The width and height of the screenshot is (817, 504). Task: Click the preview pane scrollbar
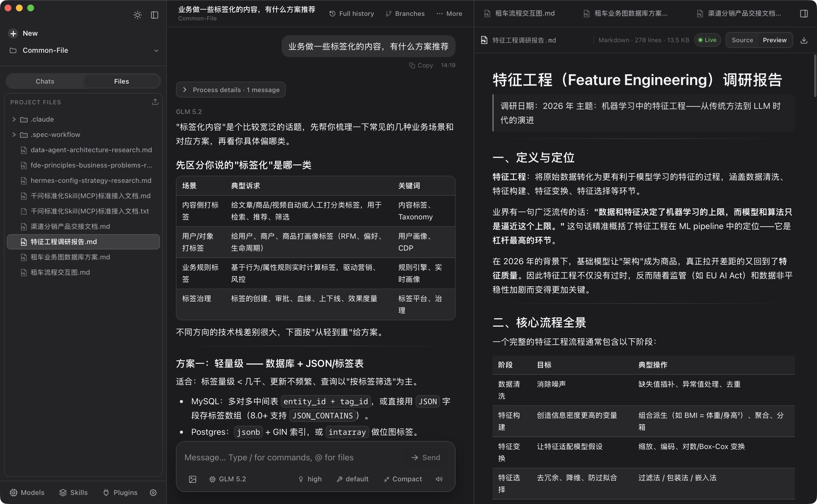click(815, 76)
